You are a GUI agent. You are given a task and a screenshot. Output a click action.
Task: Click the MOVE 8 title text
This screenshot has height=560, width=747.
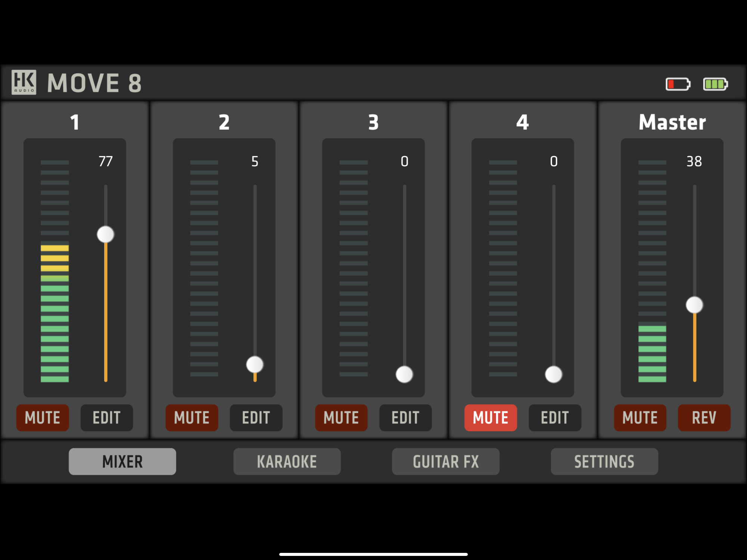tap(94, 83)
